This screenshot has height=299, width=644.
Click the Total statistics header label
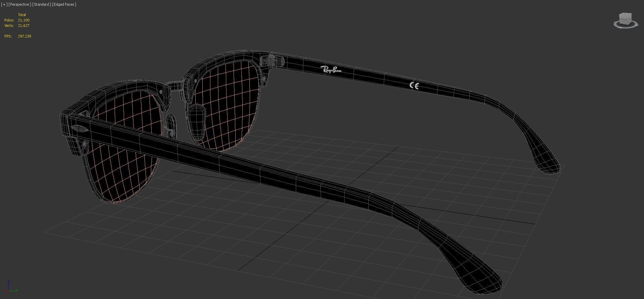(x=22, y=15)
